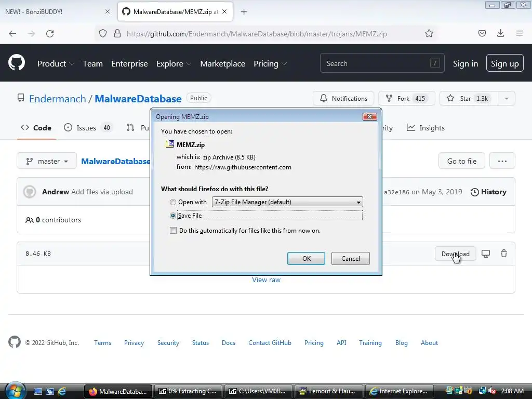Open the Marketplace header link

[222, 64]
